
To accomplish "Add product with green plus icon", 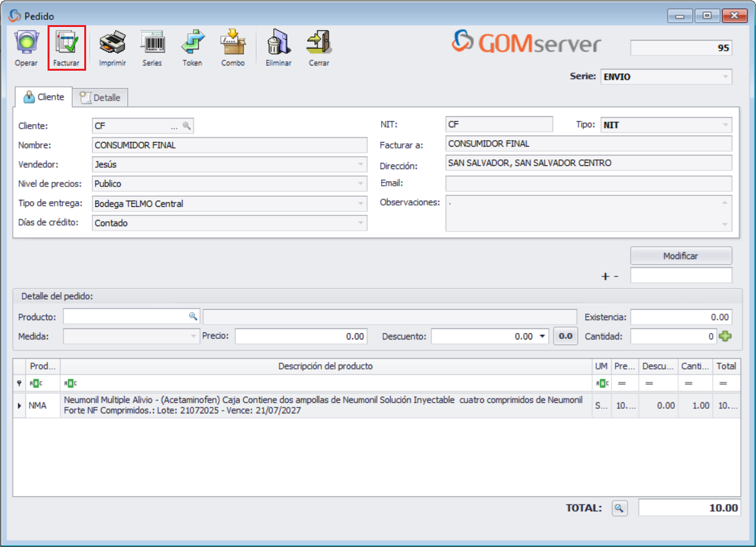I will pos(725,336).
